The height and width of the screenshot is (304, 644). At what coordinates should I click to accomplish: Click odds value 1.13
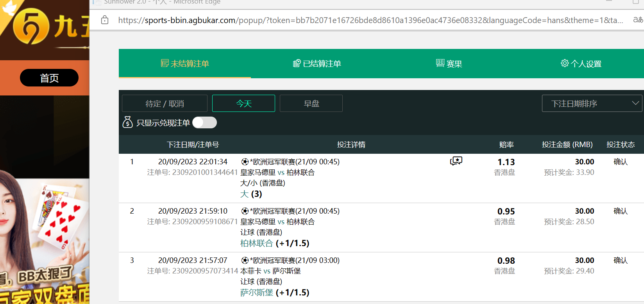point(506,162)
